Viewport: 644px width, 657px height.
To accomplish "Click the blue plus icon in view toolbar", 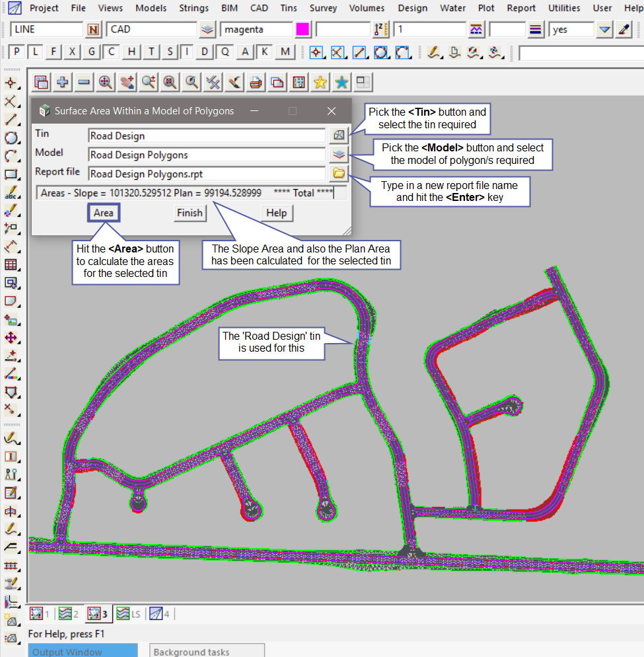I will point(63,82).
